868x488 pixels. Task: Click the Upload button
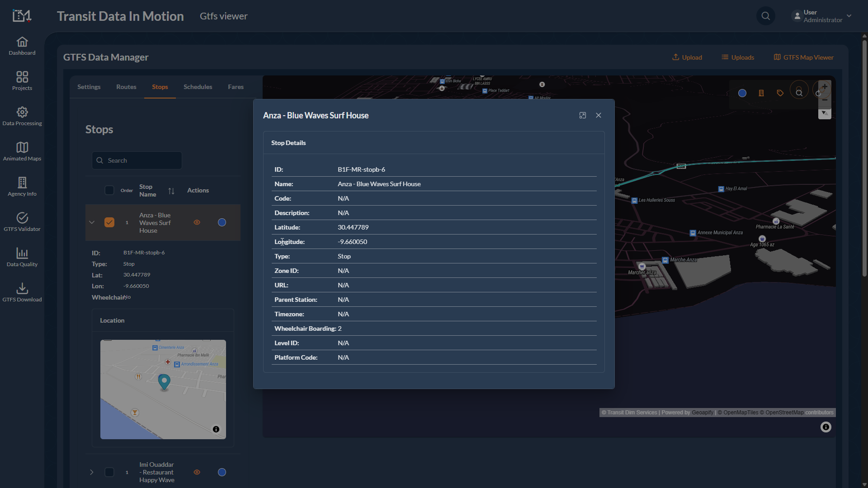[687, 57]
